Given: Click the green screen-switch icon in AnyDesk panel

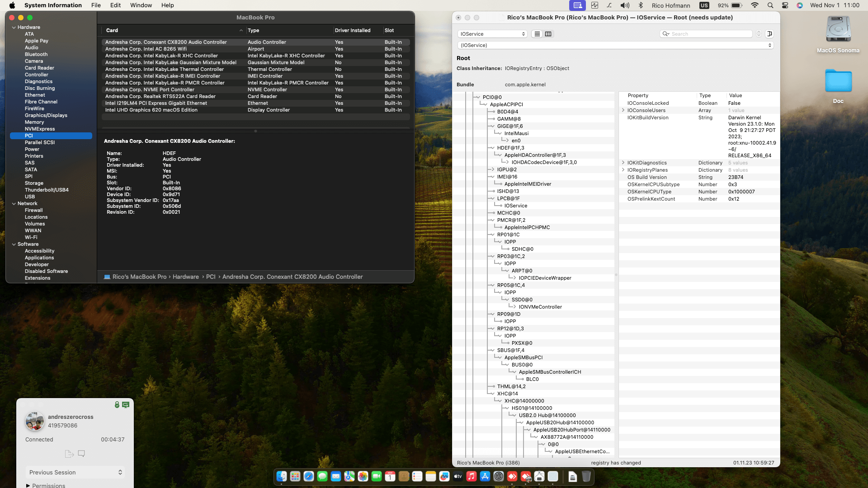Looking at the screenshot, I should (126, 405).
